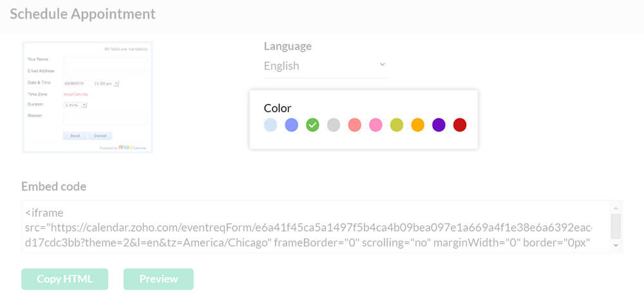This screenshot has height=296, width=644.
Task: Pick the salmon color swatch
Action: (354, 125)
